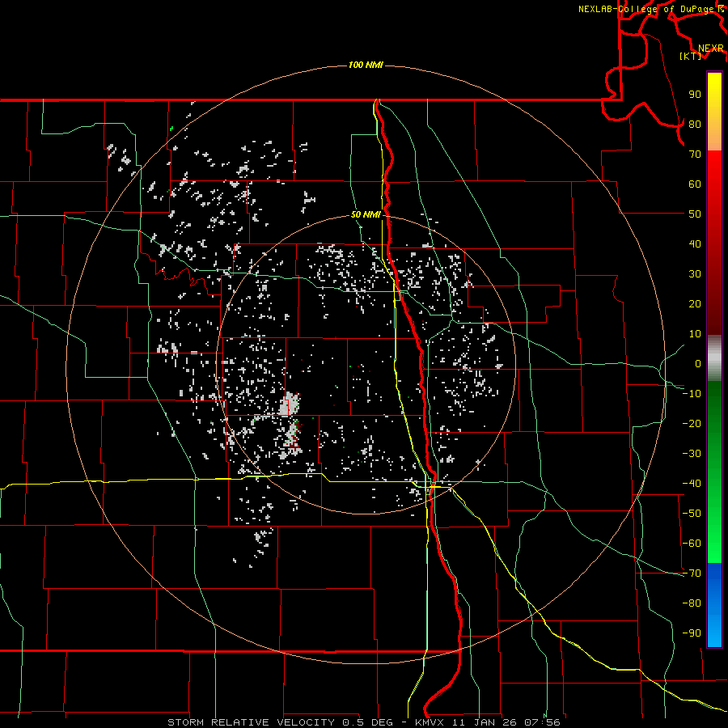Click the 20 value on the velocity scale

[x=695, y=303]
